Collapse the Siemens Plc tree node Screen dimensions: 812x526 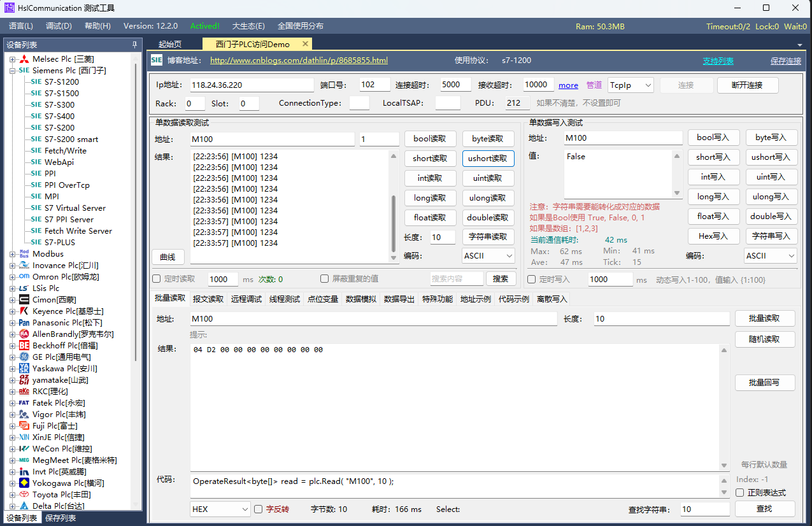pyautogui.click(x=12, y=71)
